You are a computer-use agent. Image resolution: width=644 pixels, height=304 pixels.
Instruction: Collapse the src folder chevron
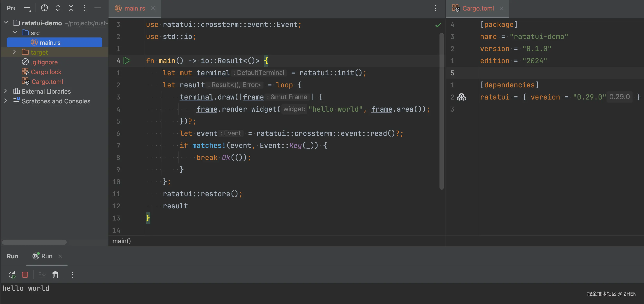coord(15,33)
